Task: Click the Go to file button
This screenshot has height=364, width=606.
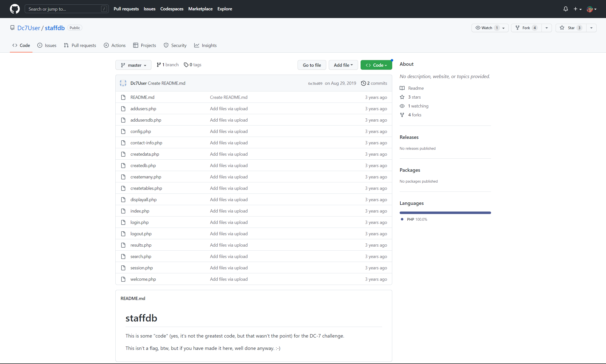Action: tap(312, 65)
